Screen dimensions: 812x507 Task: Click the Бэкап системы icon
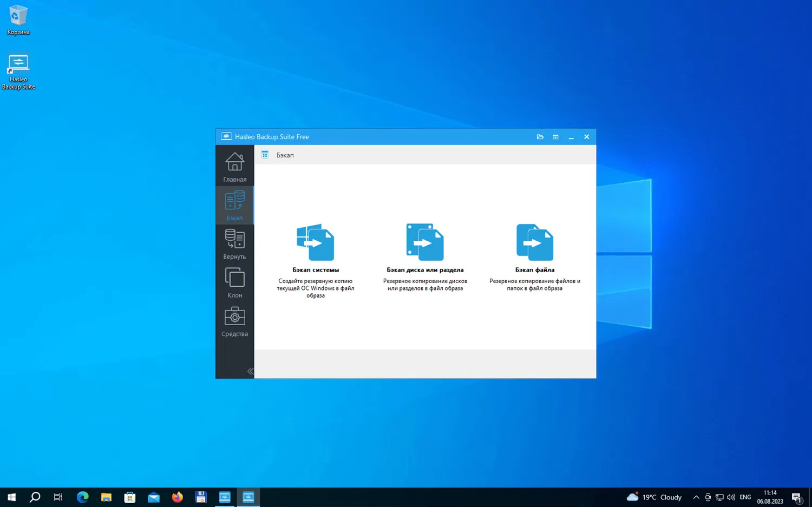point(316,242)
